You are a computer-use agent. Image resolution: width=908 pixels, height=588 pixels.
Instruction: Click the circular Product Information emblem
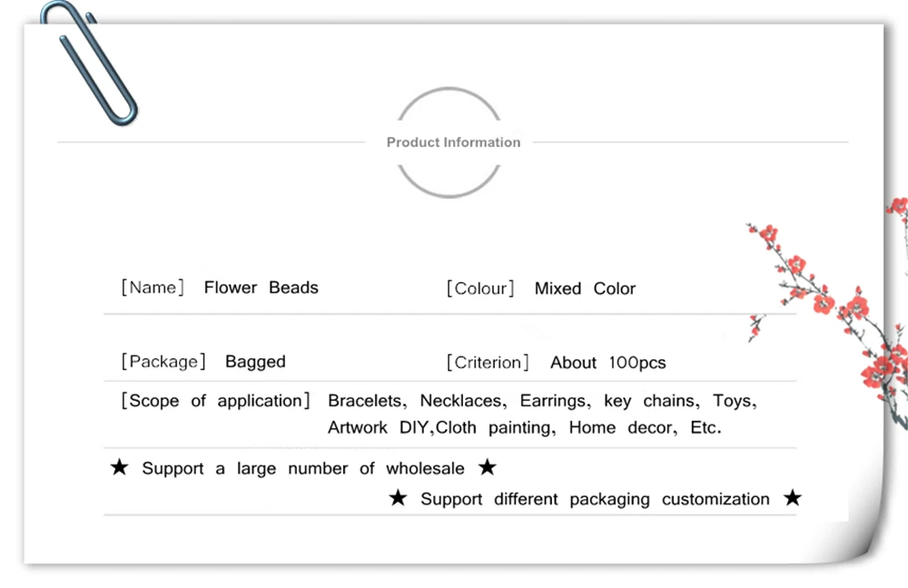click(x=449, y=142)
